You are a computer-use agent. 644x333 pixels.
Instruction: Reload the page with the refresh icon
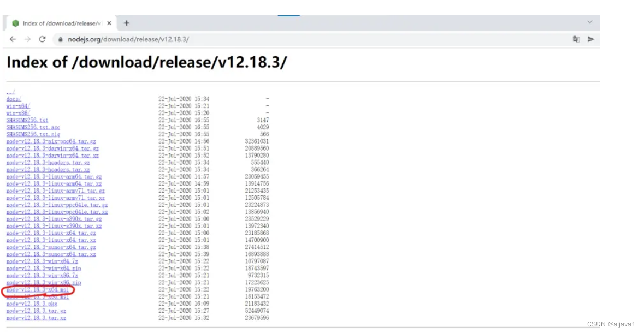pyautogui.click(x=42, y=39)
